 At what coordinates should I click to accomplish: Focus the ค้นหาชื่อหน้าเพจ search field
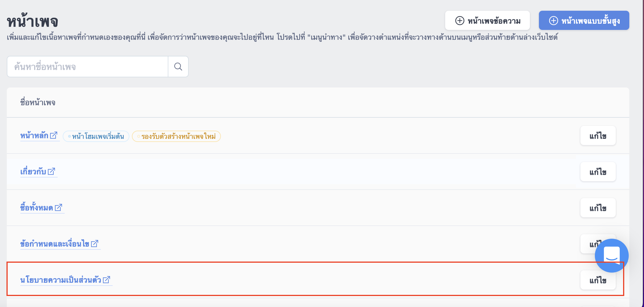pos(88,67)
